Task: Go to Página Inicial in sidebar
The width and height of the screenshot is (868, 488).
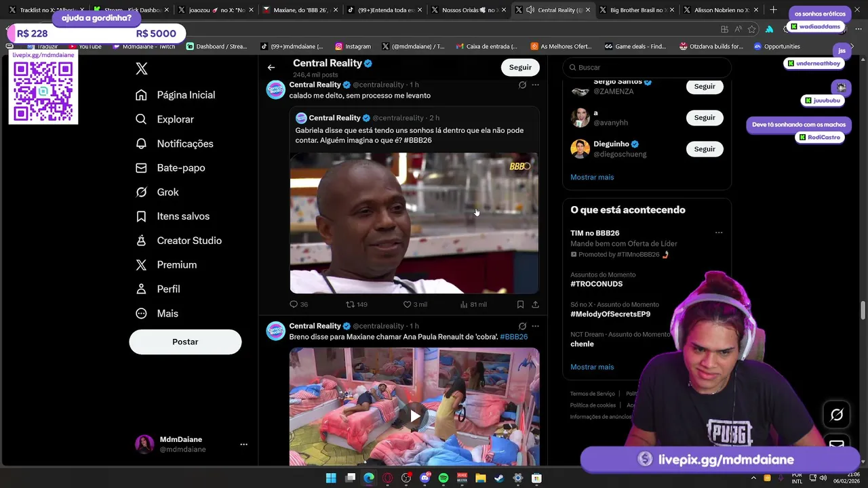Action: coord(175,95)
